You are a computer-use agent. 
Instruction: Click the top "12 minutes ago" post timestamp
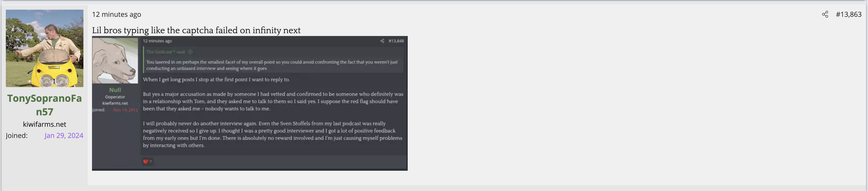(117, 14)
